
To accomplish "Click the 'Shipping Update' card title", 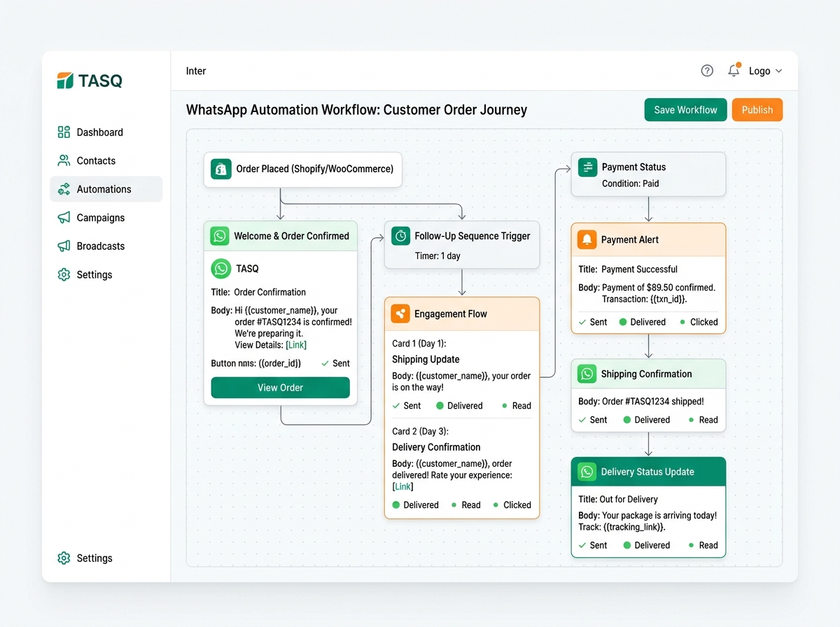I will tap(426, 359).
